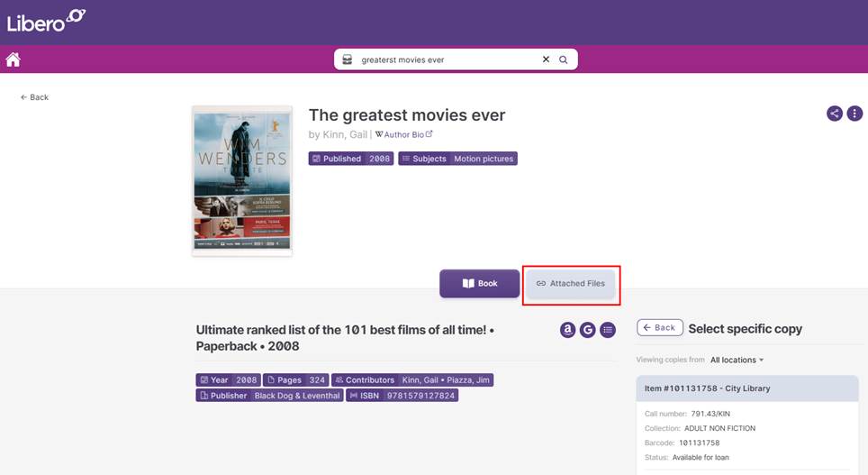
Task: Clear the search text with X
Action: coord(546,60)
